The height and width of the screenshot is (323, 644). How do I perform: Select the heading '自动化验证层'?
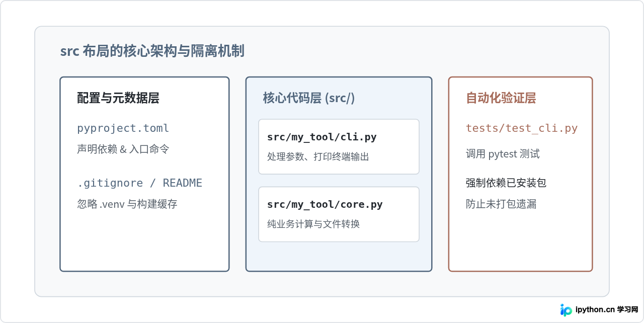coord(501,98)
